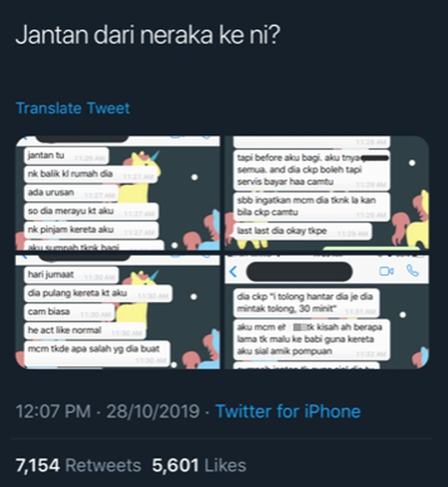
Task: Open bottom-right screenshot with video call icon
Action: (x=327, y=312)
